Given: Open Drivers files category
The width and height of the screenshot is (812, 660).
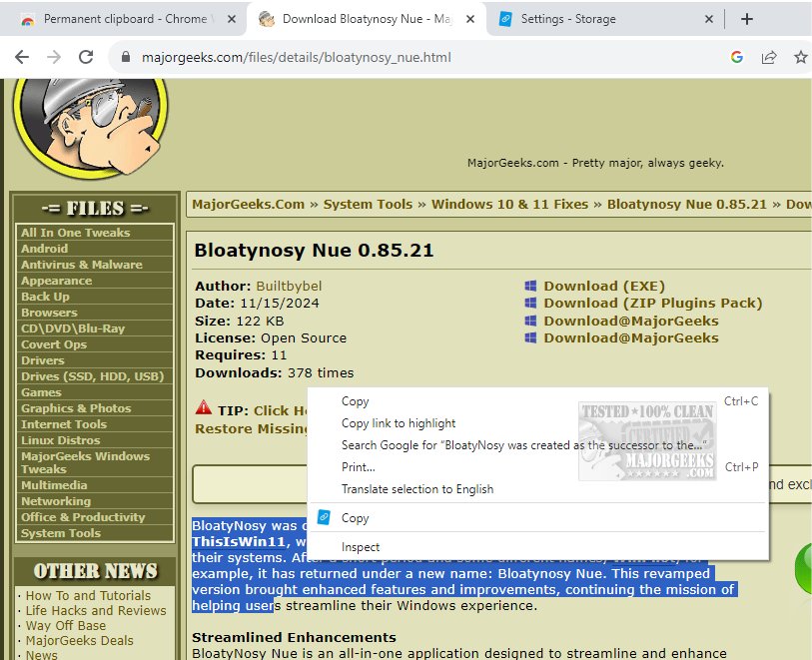Looking at the screenshot, I should (x=95, y=360).
